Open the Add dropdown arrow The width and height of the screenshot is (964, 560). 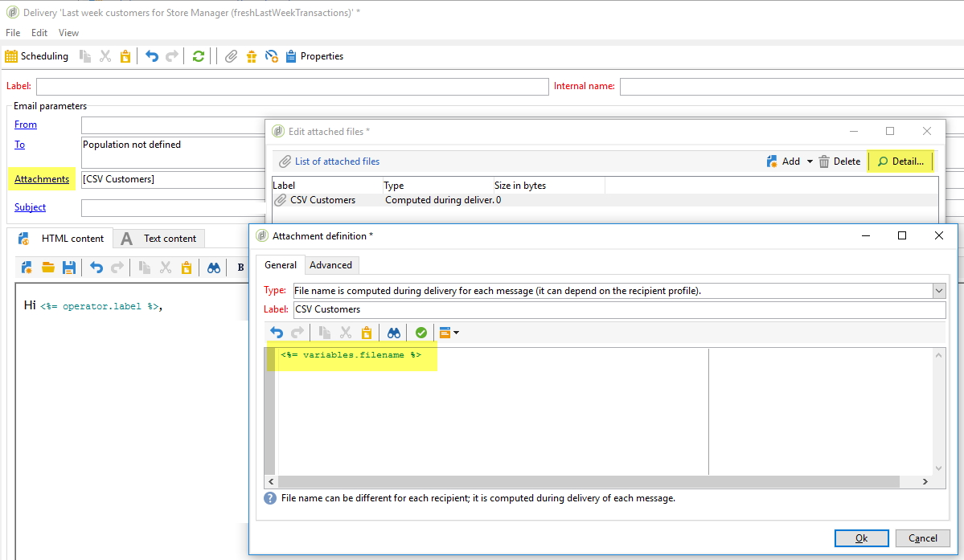810,161
